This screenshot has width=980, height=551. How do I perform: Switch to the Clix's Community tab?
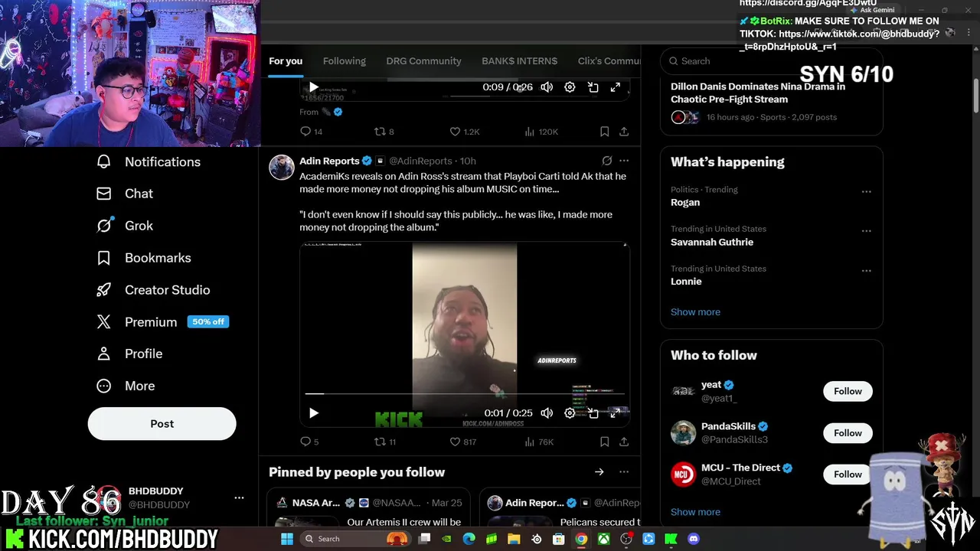[609, 61]
